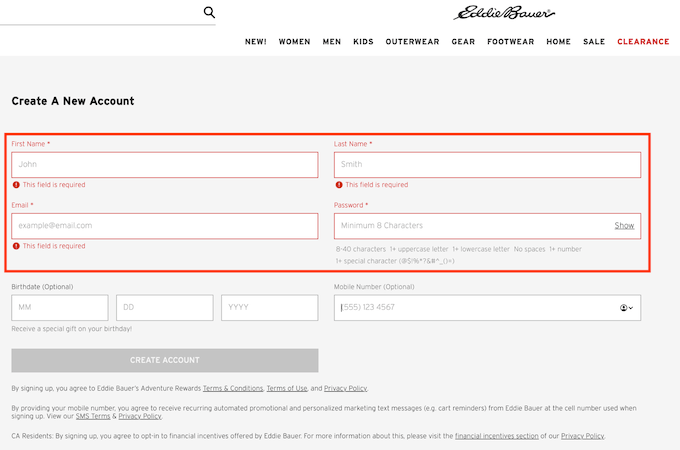The image size is (680, 450).
Task: Click the Last Name error alert icon
Action: 339,185
